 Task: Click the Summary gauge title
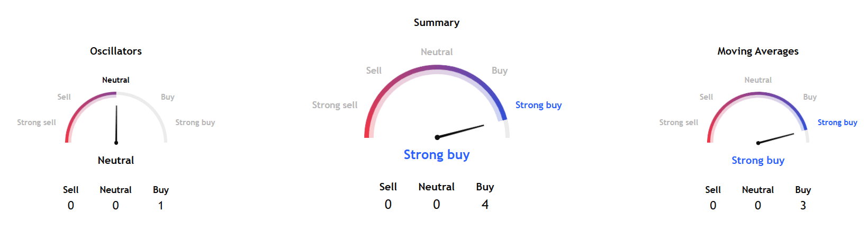(436, 22)
